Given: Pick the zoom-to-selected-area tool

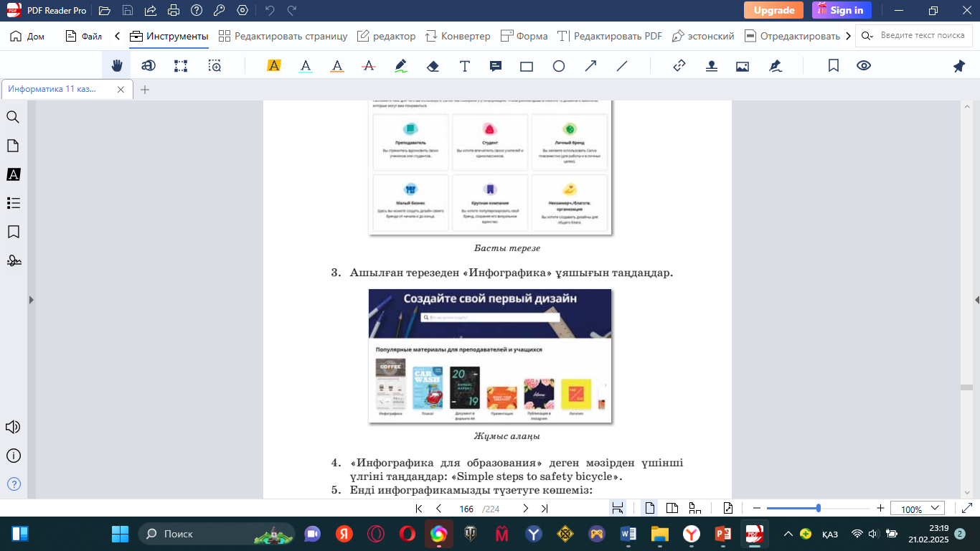Looking at the screenshot, I should [215, 66].
